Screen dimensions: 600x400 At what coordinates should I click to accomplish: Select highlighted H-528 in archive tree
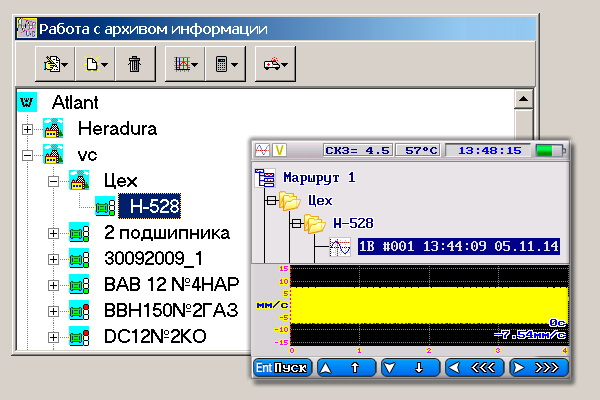[150, 206]
